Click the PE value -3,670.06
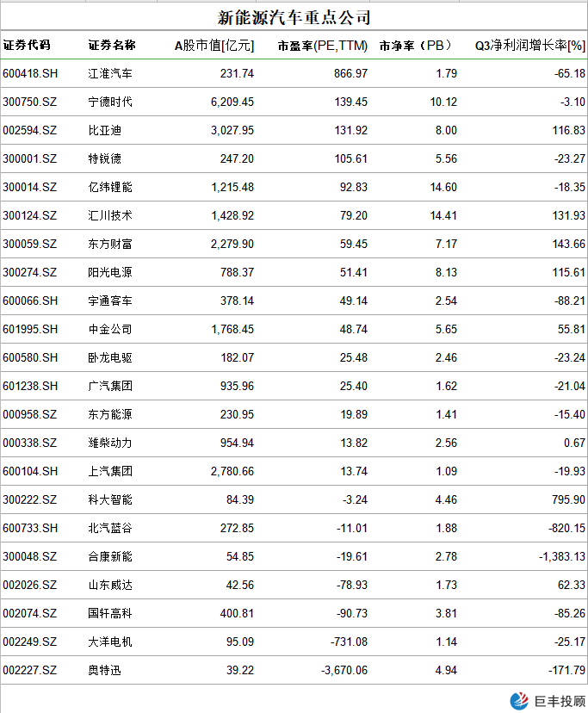 point(344,670)
